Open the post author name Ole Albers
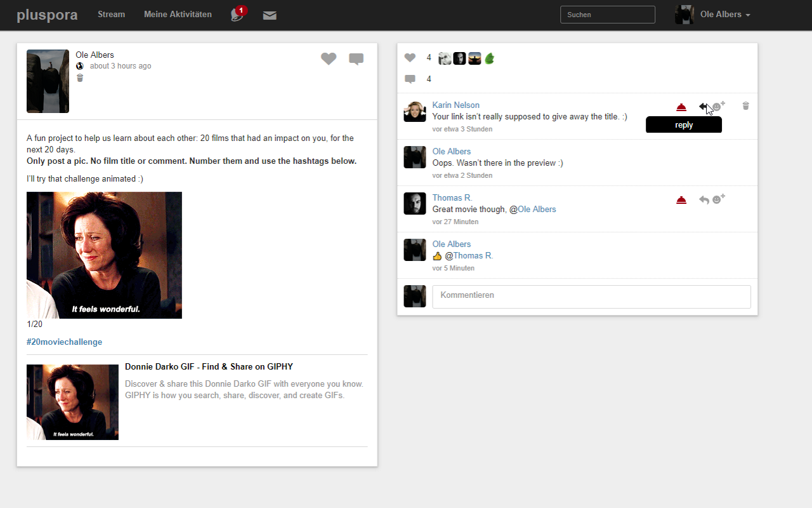 point(95,55)
